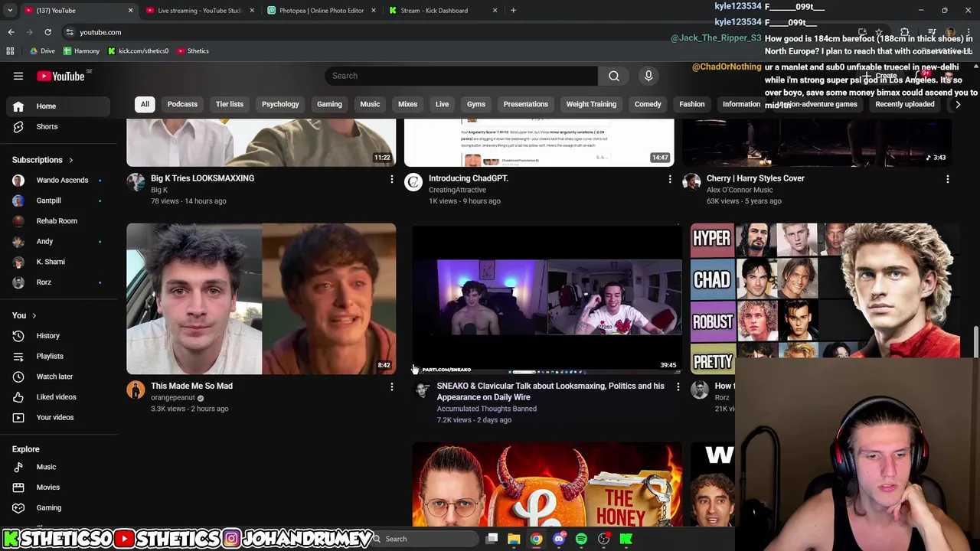Go back in the browser
The image size is (980, 551).
(11, 32)
